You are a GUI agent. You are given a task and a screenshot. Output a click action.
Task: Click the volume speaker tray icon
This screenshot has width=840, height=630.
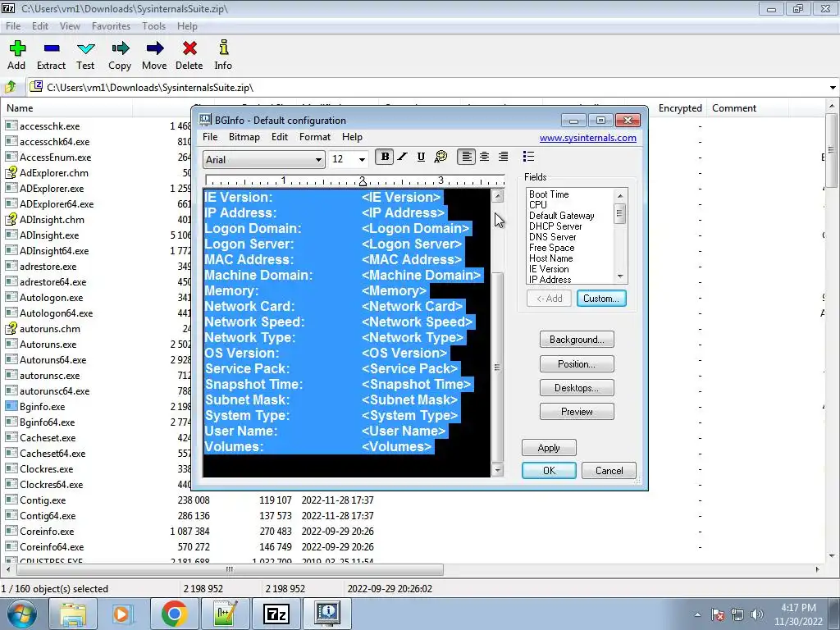click(x=757, y=614)
